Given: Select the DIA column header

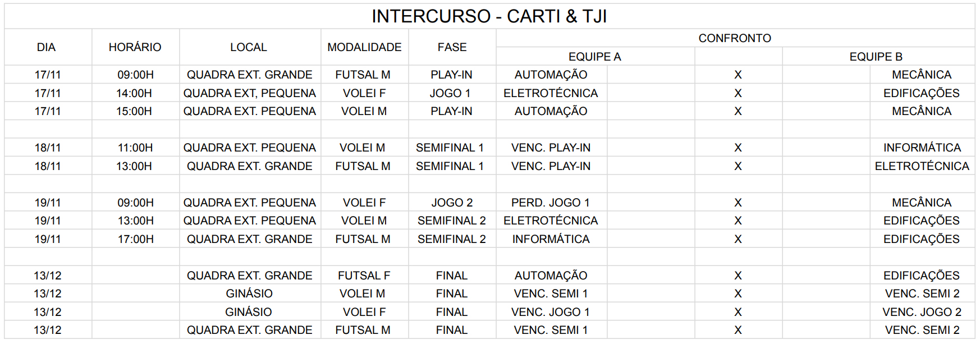Looking at the screenshot, I should coord(47,47).
